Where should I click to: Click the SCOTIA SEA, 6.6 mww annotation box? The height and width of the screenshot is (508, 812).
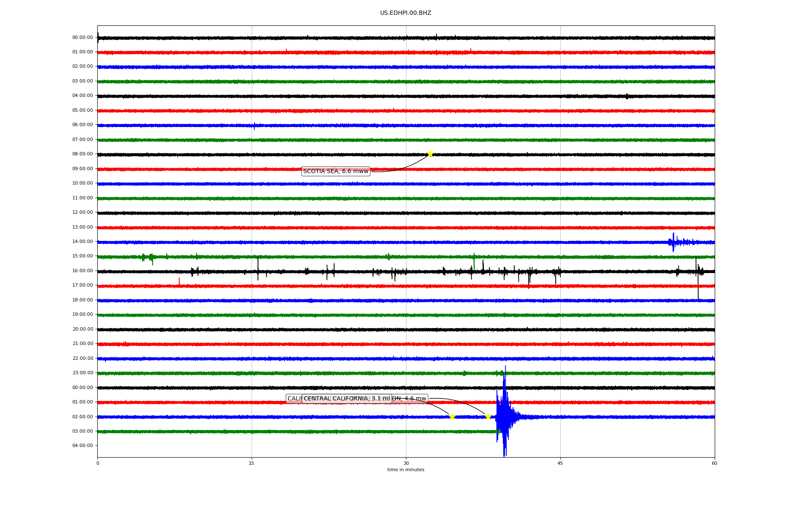pos(336,171)
